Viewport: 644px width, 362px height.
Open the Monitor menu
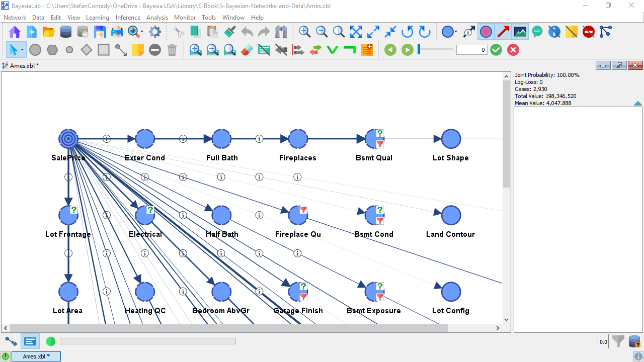pos(185,17)
